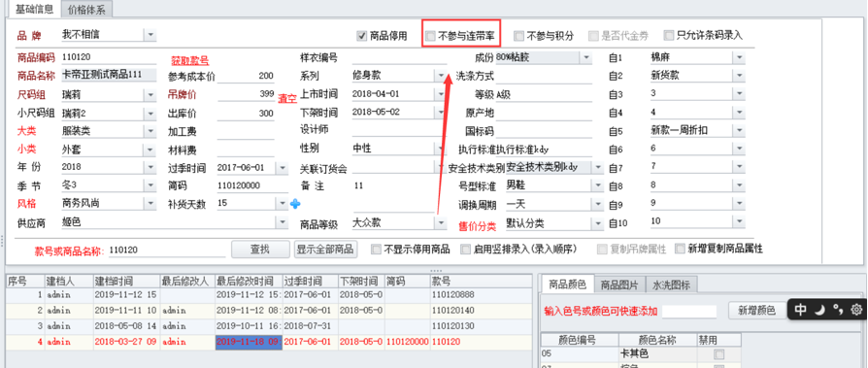Expand the 自5 dropdown showing 新款一周折扣
This screenshot has height=368, width=868.
[x=739, y=131]
